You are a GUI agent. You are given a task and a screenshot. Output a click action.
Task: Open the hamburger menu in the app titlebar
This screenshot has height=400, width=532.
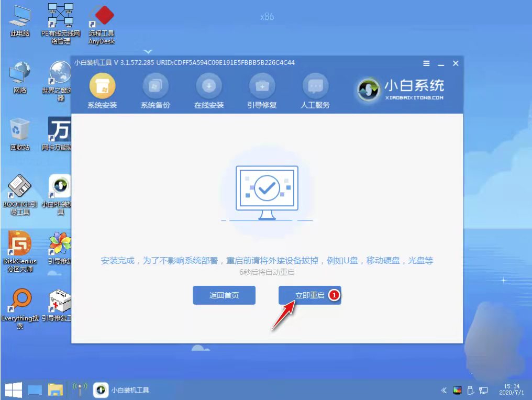426,63
